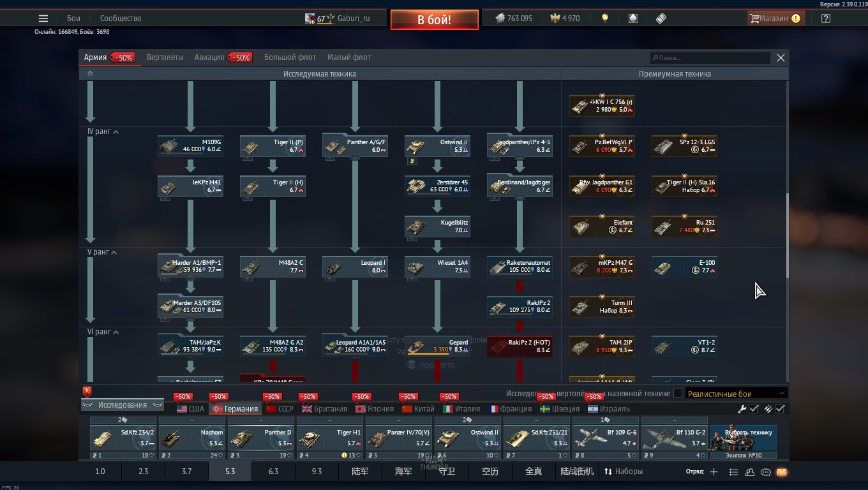Close the research tree window

781,58
